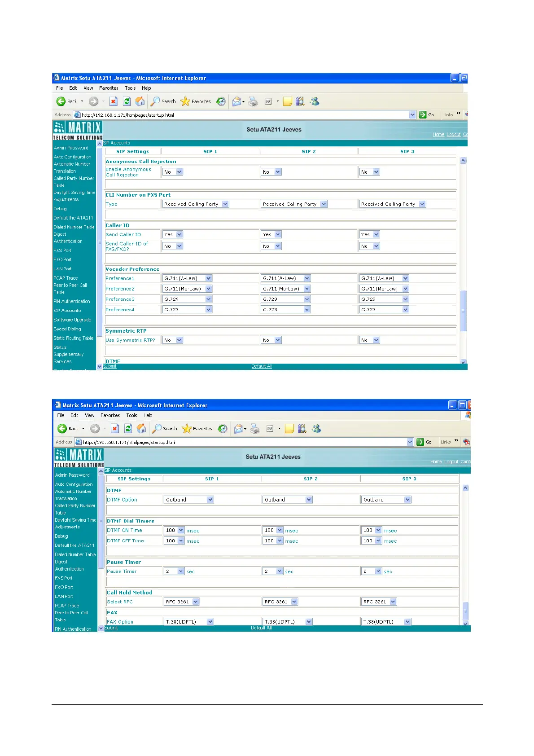534x756 pixels.
Task: Click Default All in the lower window
Action: 262,628
